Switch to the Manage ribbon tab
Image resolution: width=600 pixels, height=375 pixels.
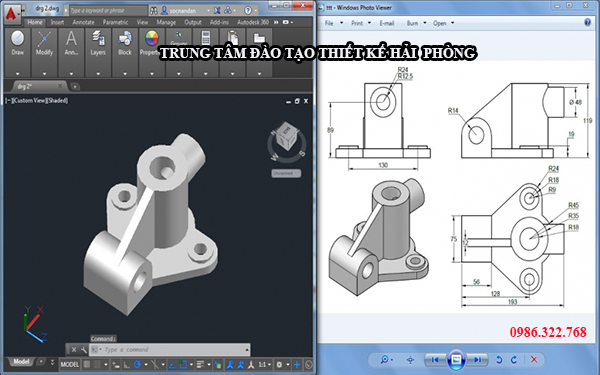pos(166,22)
